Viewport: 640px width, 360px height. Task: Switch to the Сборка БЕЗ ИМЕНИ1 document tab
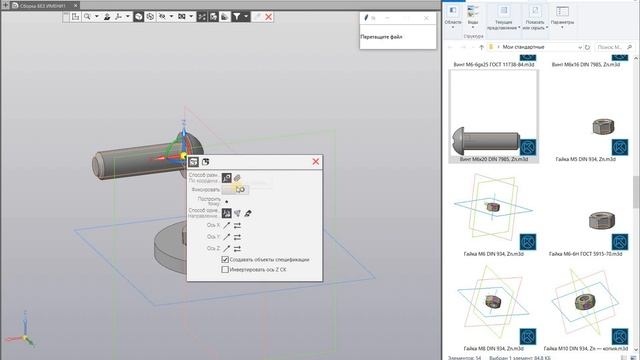pyautogui.click(x=42, y=6)
